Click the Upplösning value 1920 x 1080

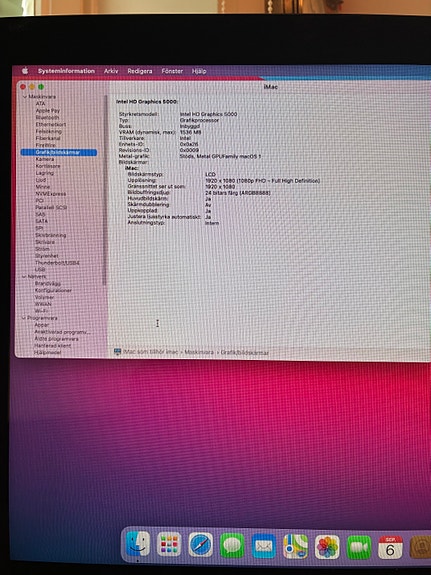262,181
